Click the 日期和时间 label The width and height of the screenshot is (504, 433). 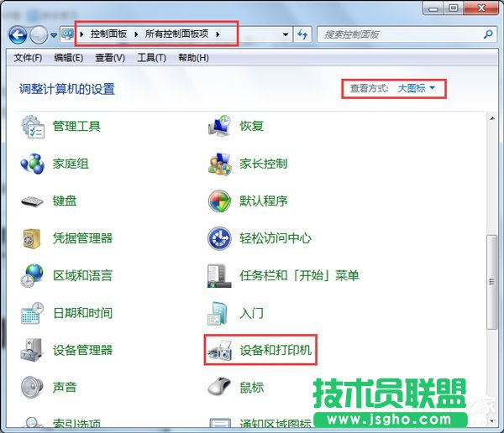tap(82, 313)
